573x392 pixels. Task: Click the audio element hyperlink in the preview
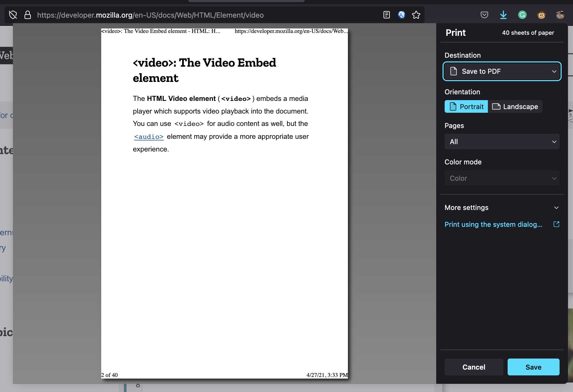click(148, 137)
